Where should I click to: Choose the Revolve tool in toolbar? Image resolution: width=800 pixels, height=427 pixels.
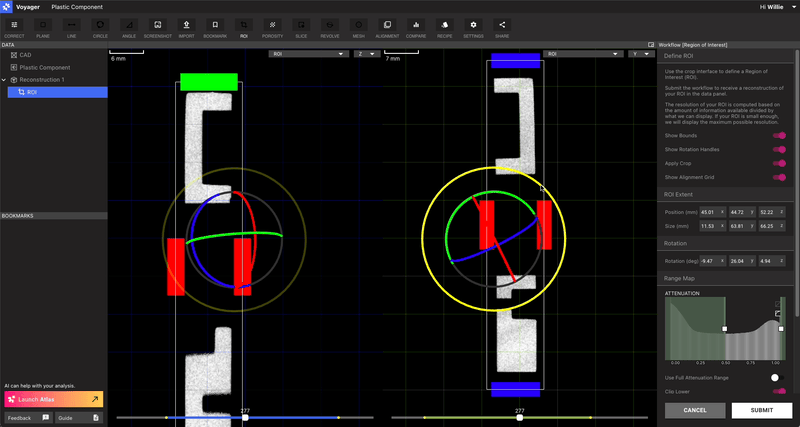point(330,24)
